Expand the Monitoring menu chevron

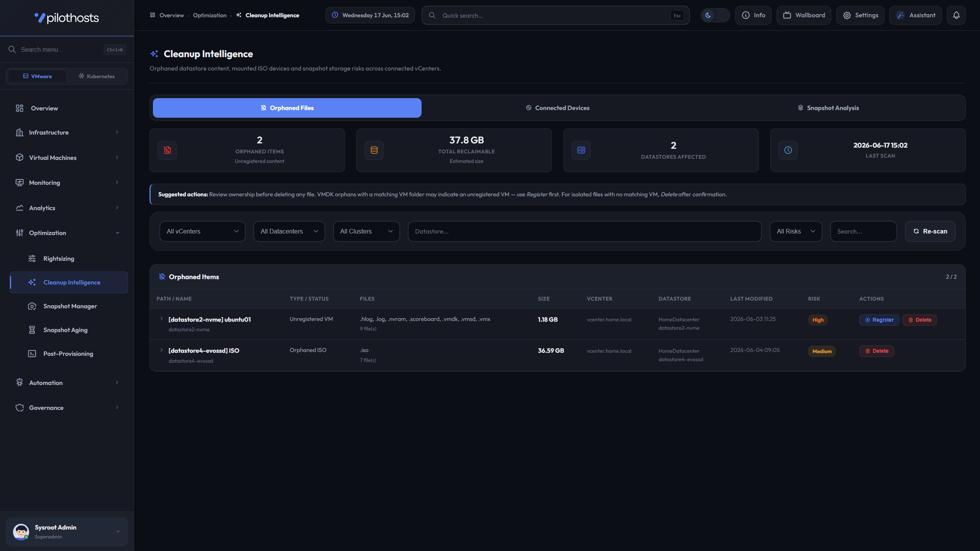coord(117,183)
